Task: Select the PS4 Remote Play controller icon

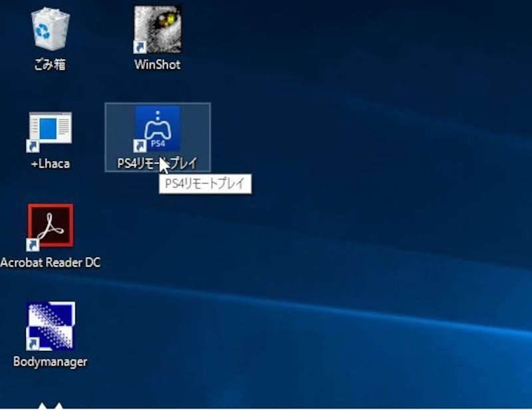Action: [158, 128]
